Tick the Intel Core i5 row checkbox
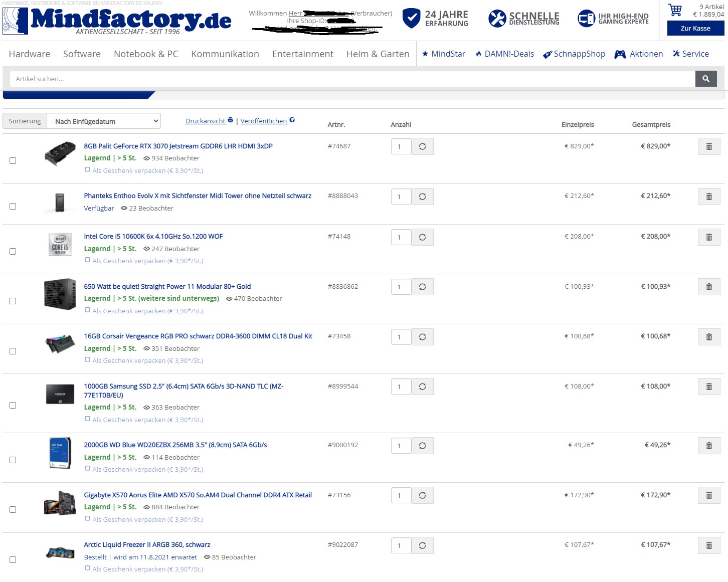Screen dimensions: 728x582 13,251
